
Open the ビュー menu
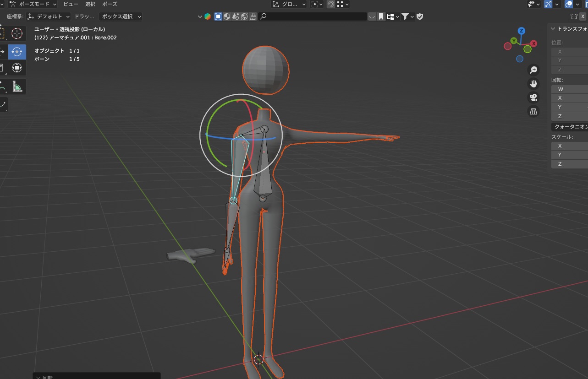pyautogui.click(x=71, y=4)
